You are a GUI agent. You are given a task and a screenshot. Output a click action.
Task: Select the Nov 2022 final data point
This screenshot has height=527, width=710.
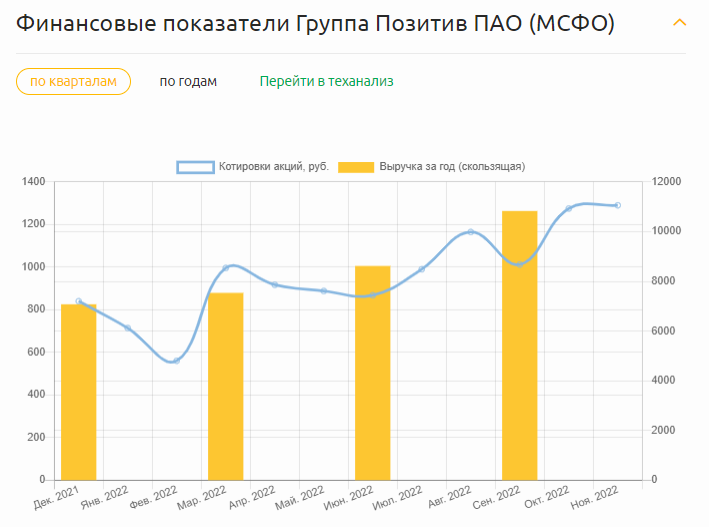point(618,206)
